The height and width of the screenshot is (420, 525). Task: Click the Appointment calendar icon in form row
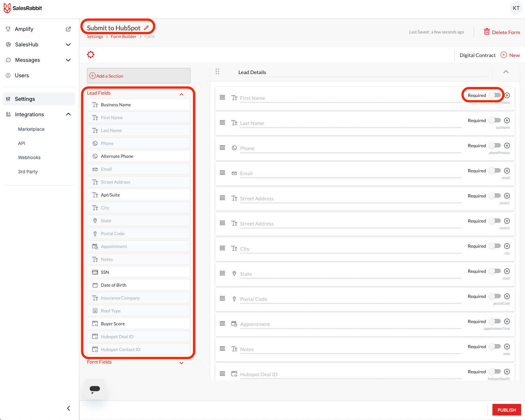point(234,323)
